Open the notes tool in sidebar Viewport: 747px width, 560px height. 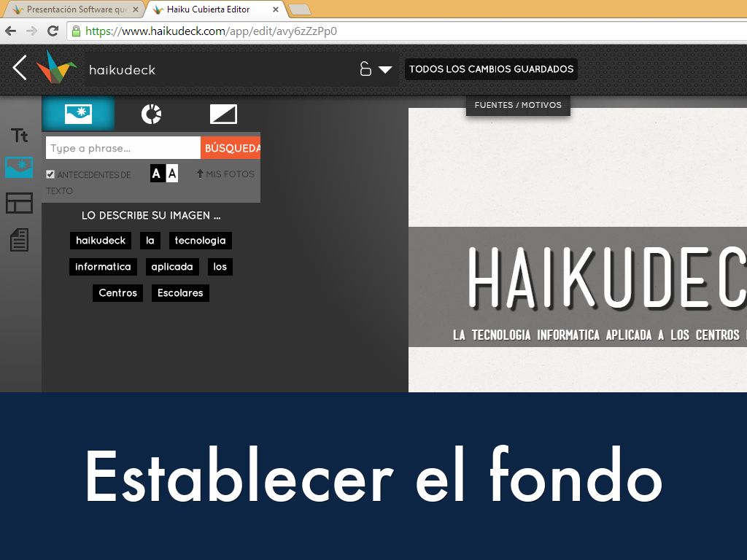tap(19, 239)
